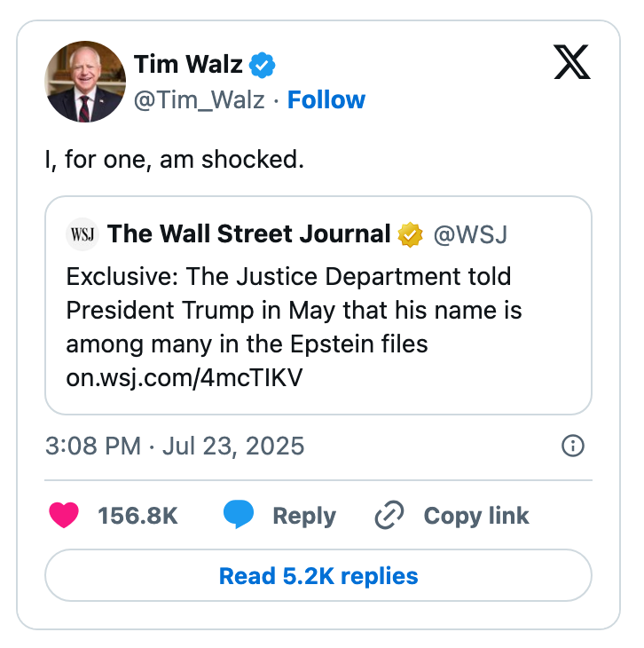Click the Tim Walz display name
644x648 pixels.
(188, 65)
